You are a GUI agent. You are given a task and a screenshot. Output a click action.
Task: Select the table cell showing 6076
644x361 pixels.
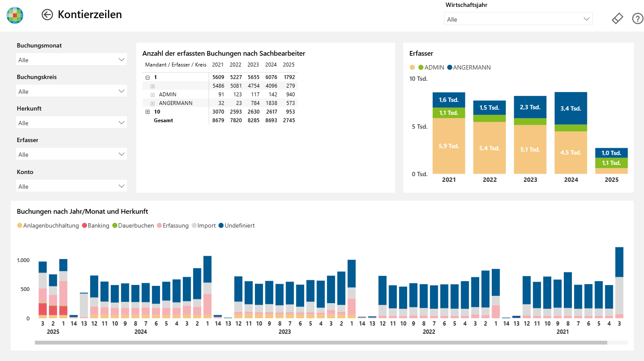(271, 77)
